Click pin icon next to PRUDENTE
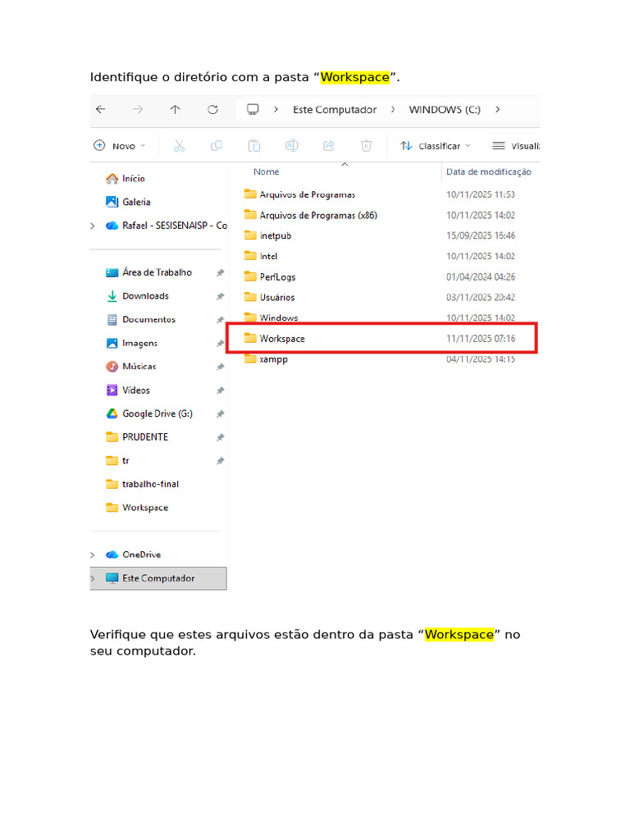Screen dimensions: 630x840 tap(220, 438)
